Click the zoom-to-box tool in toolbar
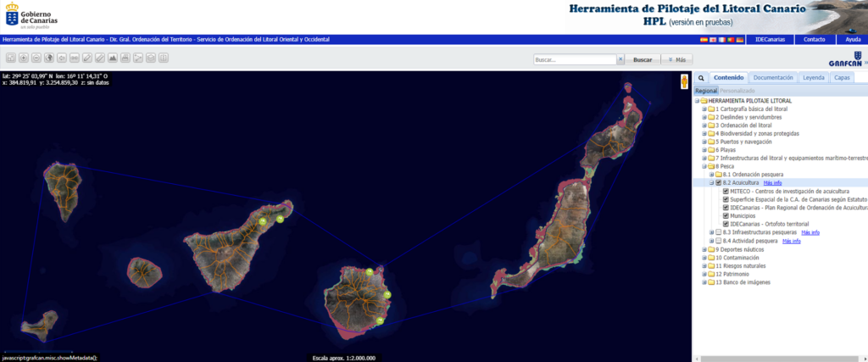 click(x=11, y=58)
